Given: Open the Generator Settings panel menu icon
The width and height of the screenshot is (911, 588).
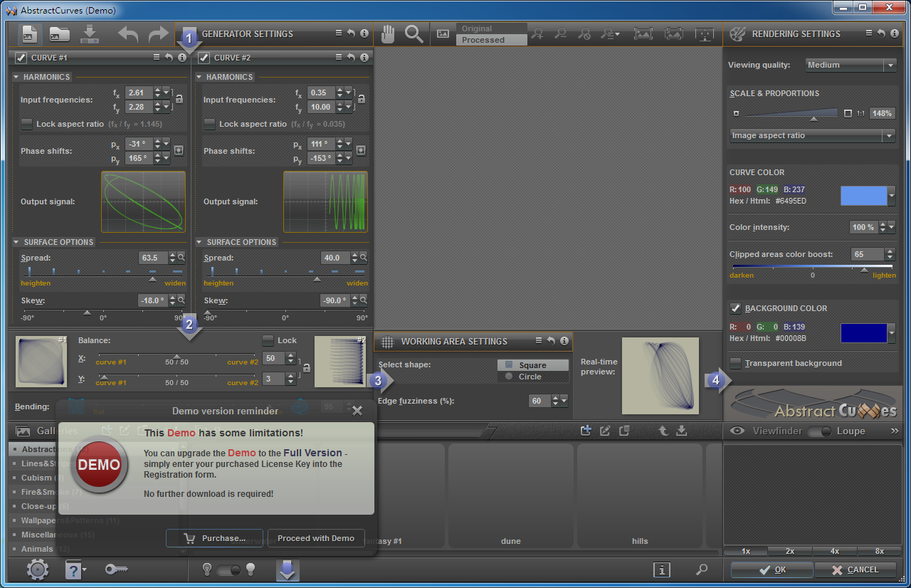Looking at the screenshot, I should coord(339,33).
